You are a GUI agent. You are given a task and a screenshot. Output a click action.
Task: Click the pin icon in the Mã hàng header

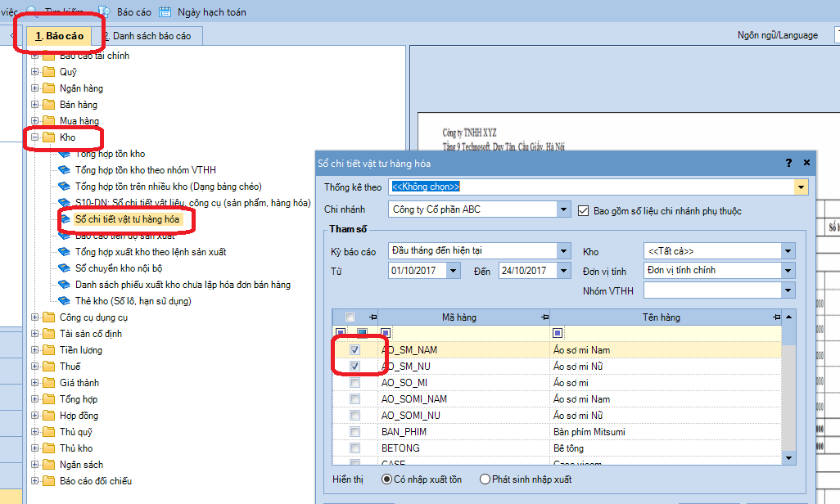544,317
